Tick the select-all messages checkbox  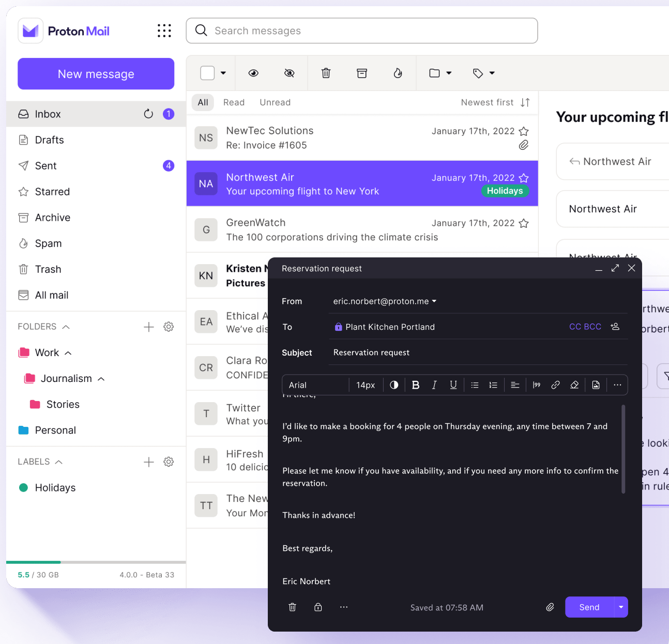click(x=207, y=73)
